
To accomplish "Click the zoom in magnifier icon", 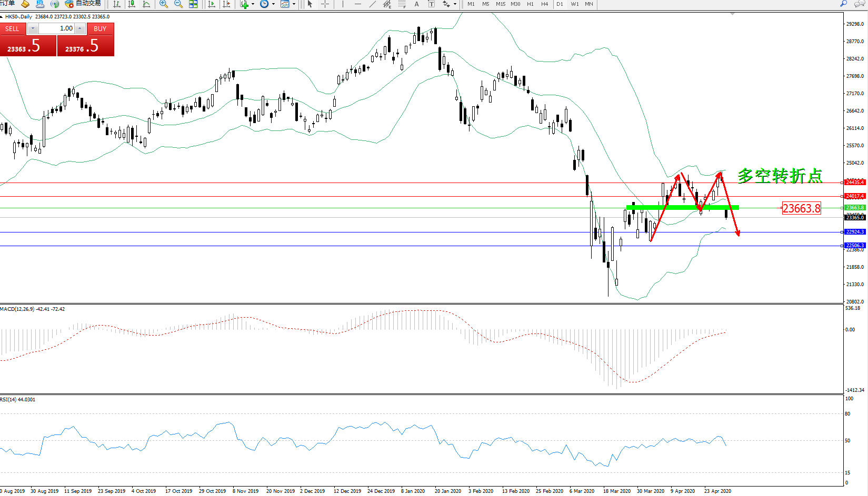I will click(163, 4).
